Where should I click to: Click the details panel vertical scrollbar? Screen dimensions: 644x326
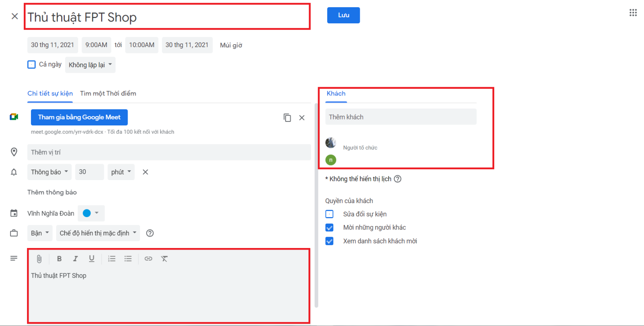pos(316,205)
